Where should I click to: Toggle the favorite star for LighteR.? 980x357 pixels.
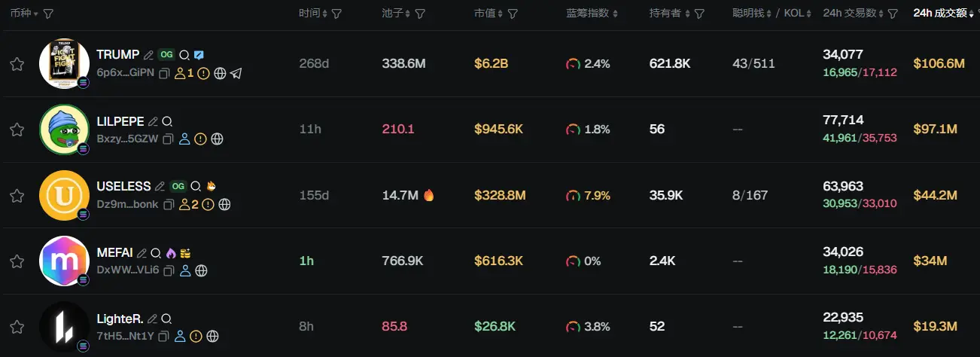click(x=17, y=327)
